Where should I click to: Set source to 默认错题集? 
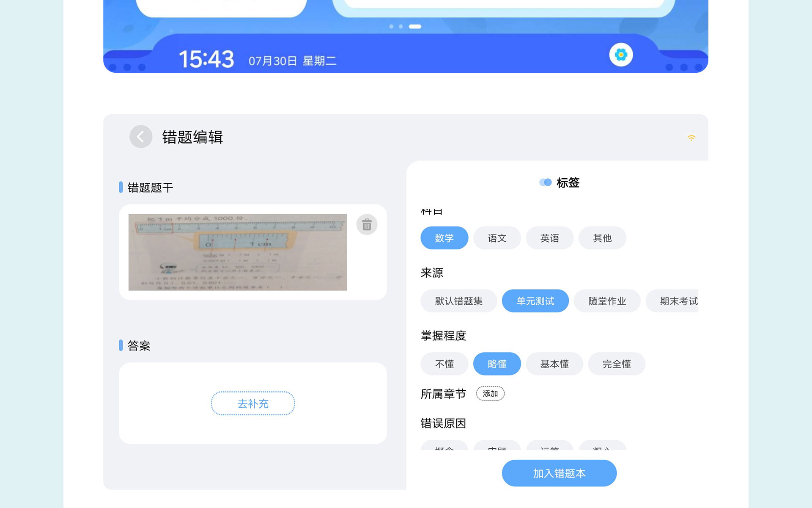(x=458, y=301)
